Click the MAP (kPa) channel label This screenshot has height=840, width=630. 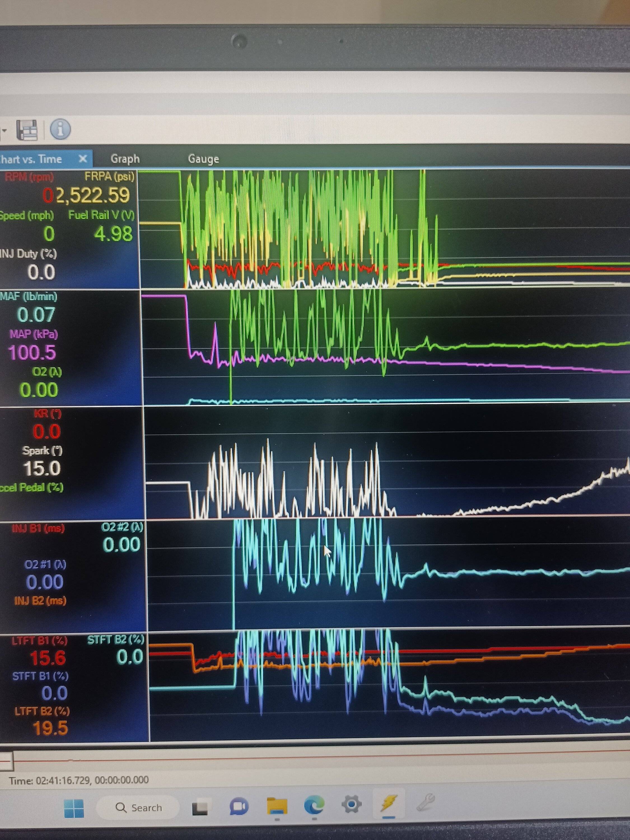[x=34, y=334]
